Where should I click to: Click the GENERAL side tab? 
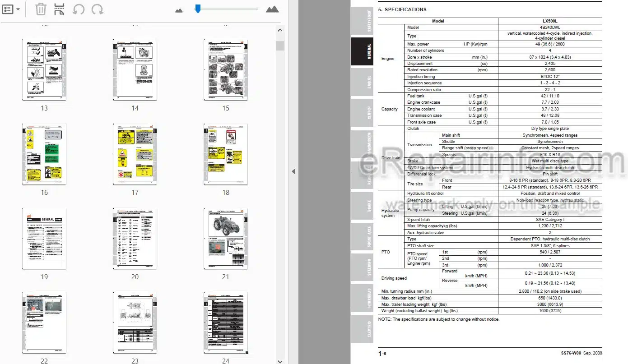click(x=363, y=51)
